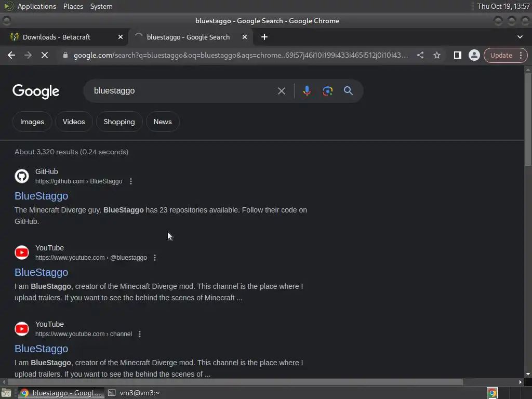Click the scroll right arrow
This screenshot has height=399, width=532.
(x=521, y=382)
